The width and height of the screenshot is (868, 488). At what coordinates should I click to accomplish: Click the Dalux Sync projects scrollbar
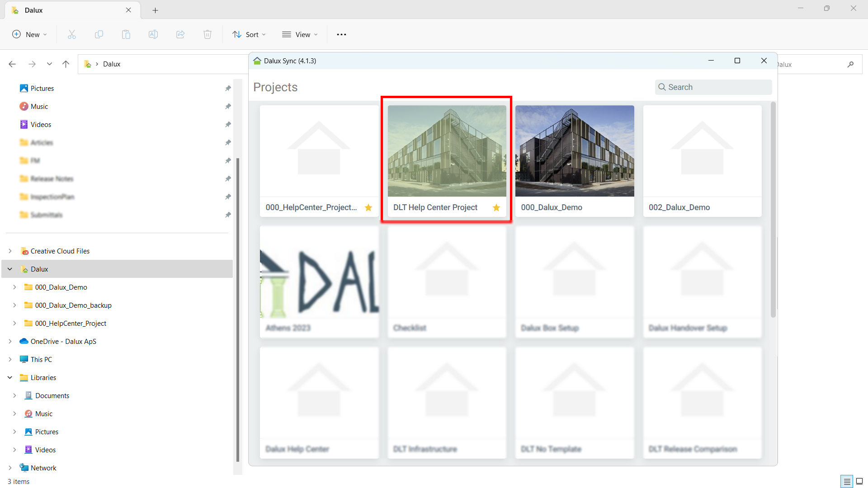tap(773, 208)
